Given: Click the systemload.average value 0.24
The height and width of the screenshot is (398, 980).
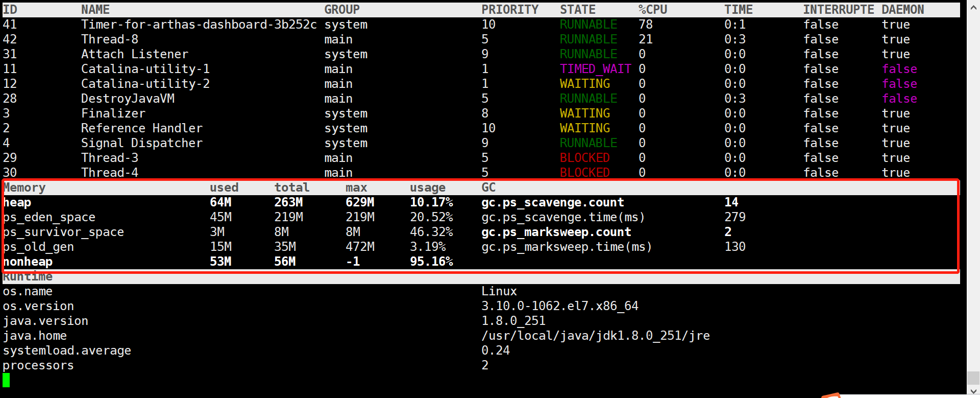Looking at the screenshot, I should point(495,350).
